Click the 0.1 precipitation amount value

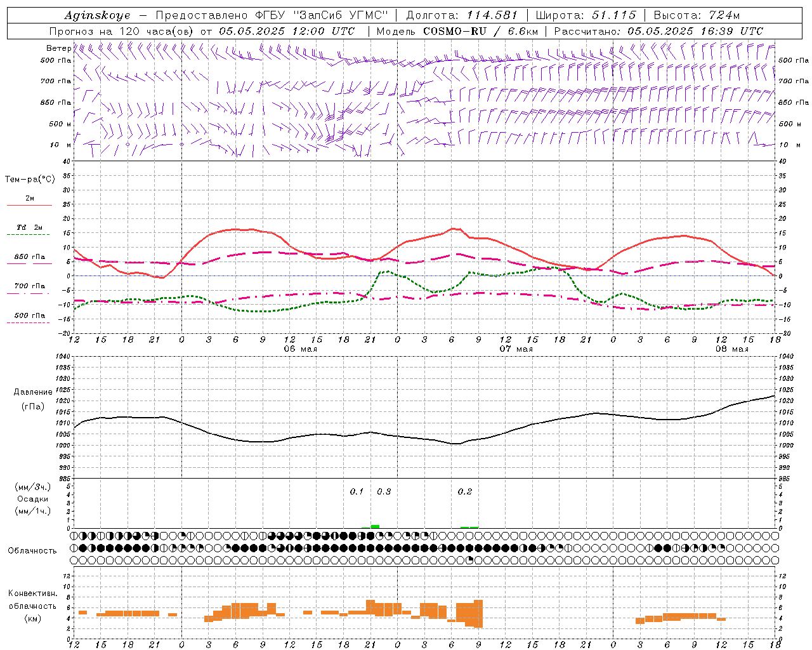pyautogui.click(x=357, y=491)
